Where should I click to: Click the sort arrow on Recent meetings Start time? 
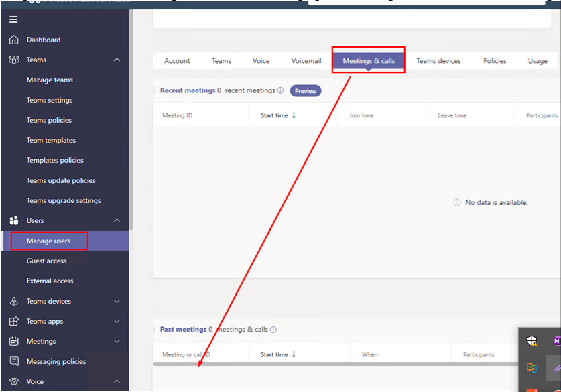pyautogui.click(x=294, y=115)
